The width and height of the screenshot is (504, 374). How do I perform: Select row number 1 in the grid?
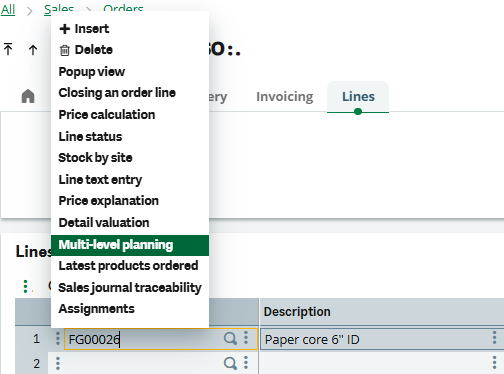(x=36, y=339)
